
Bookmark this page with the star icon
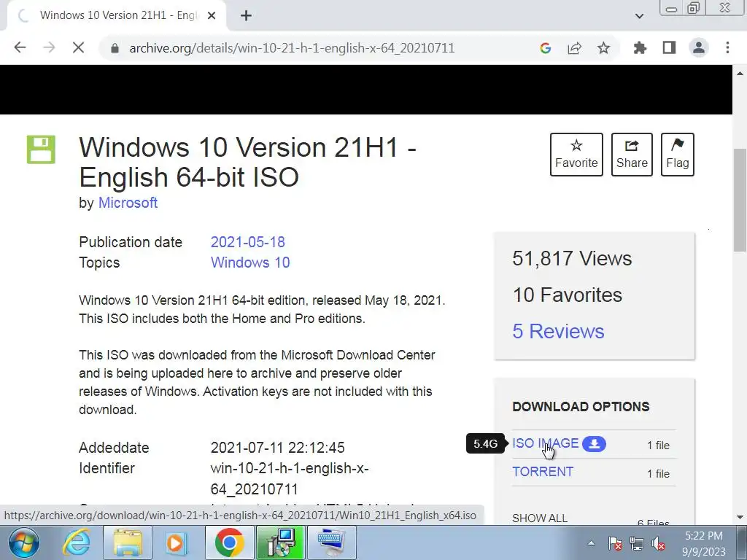[603, 48]
